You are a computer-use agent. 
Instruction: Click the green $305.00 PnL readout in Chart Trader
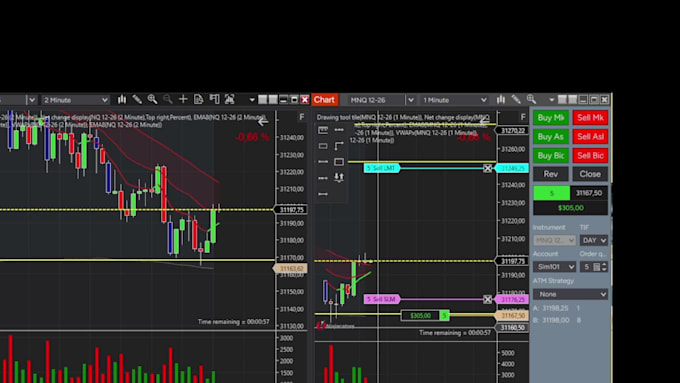coord(571,208)
